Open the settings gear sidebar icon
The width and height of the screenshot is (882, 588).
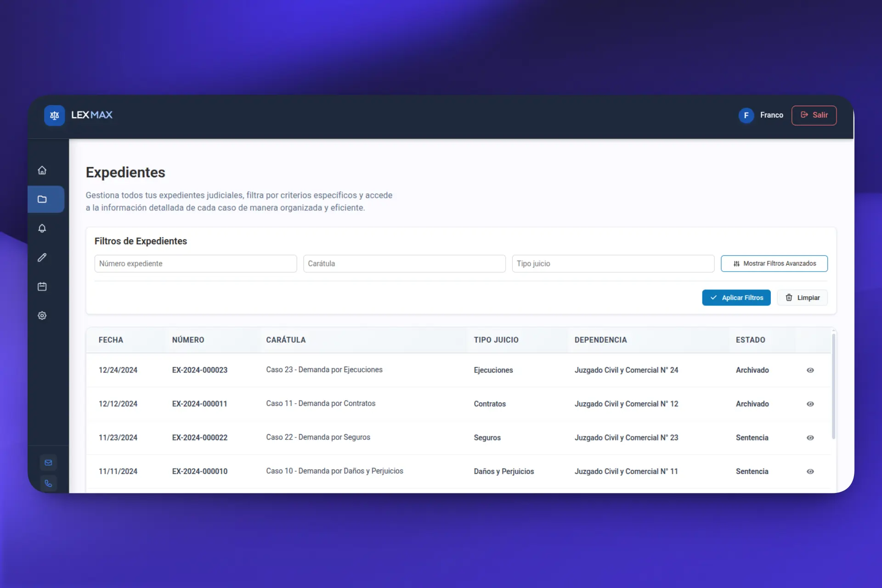(42, 316)
